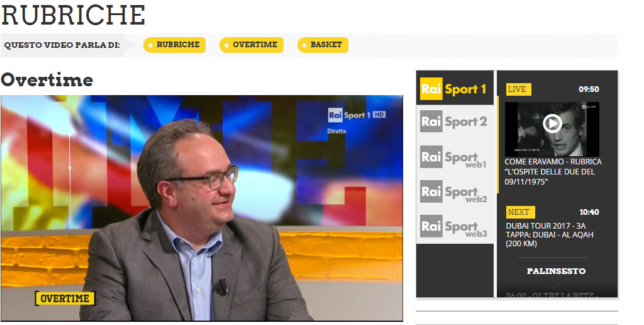This screenshot has height=325, width=644.
Task: Click the RUBRICHE topic tag
Action: tap(174, 45)
